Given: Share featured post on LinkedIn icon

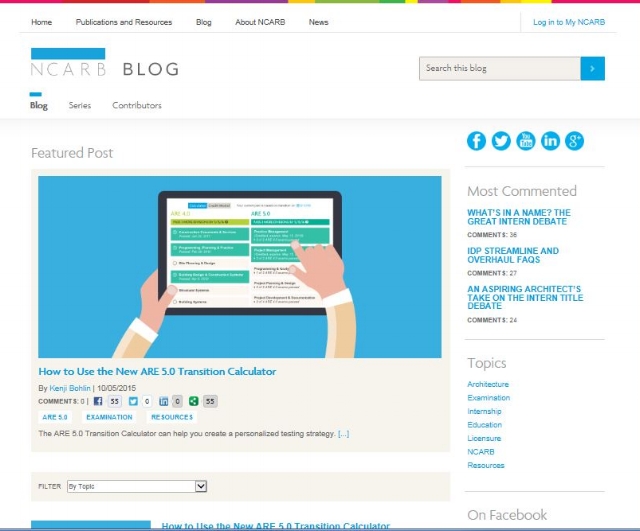Looking at the screenshot, I should (163, 401).
